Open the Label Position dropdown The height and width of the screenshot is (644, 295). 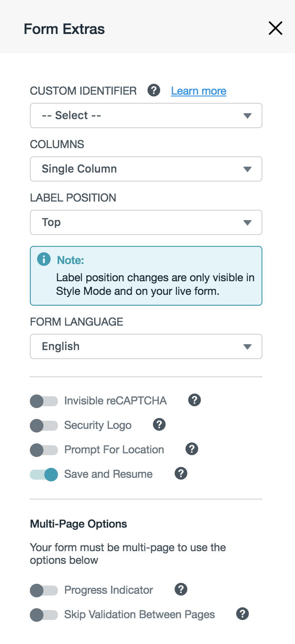(146, 222)
